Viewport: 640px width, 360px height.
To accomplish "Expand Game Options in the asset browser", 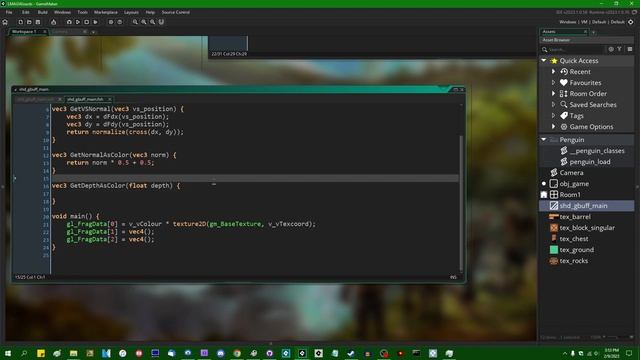I will coord(553,127).
